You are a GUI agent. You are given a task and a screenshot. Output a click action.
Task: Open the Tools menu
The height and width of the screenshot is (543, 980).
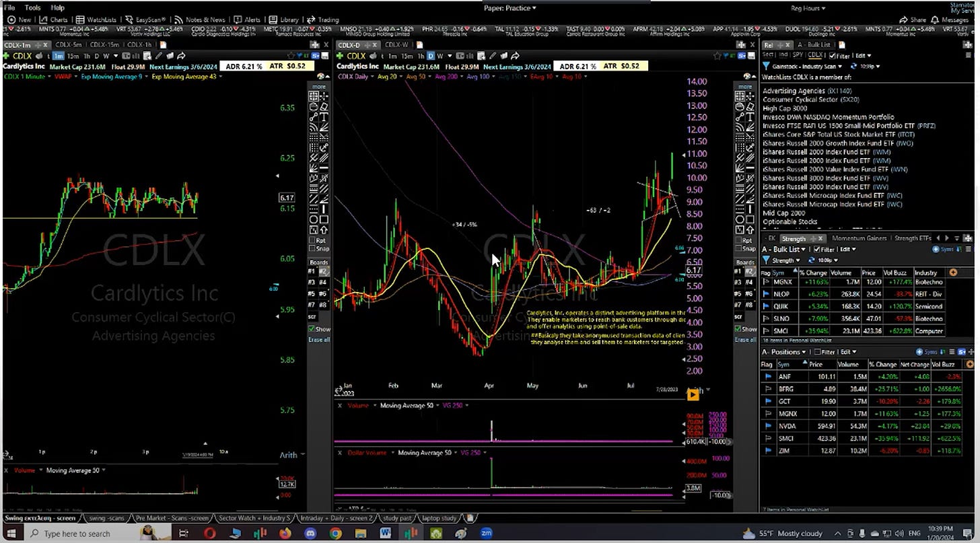tap(32, 8)
